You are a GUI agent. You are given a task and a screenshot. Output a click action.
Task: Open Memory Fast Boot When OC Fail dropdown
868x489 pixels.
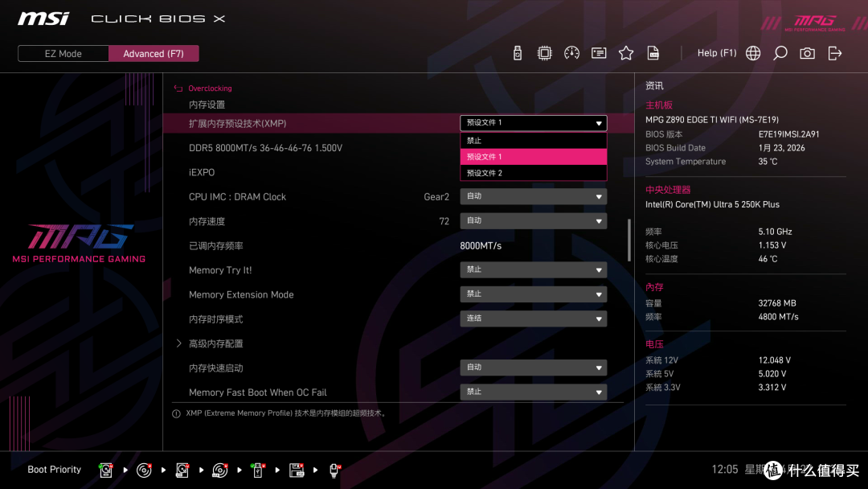533,392
